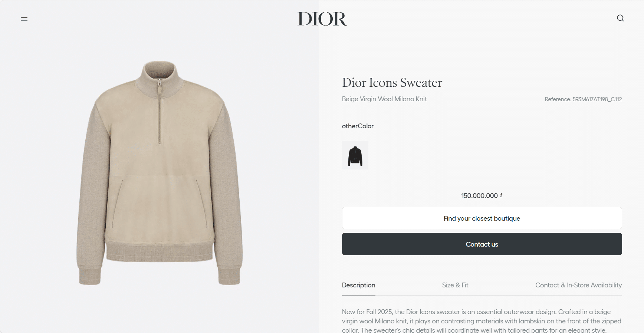The height and width of the screenshot is (333, 644).
Task: Click the beige sweater product image
Action: click(160, 173)
